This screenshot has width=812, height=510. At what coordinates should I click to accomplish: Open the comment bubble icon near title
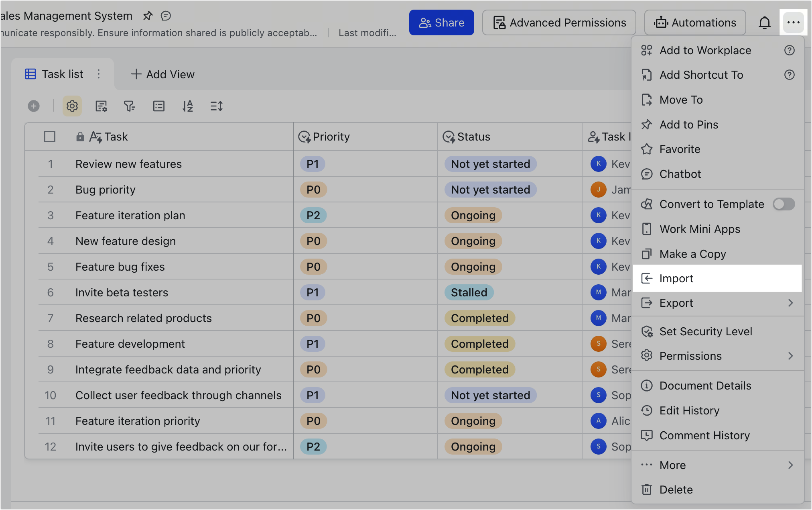point(166,16)
